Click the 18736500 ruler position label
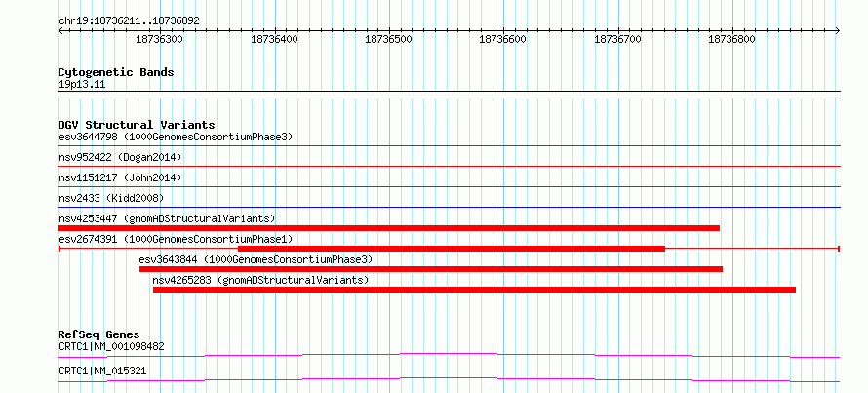Screen dimensions: 868x393 pos(388,40)
